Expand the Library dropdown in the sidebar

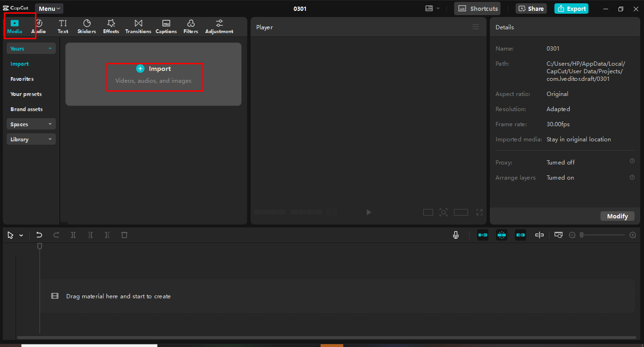tap(31, 139)
